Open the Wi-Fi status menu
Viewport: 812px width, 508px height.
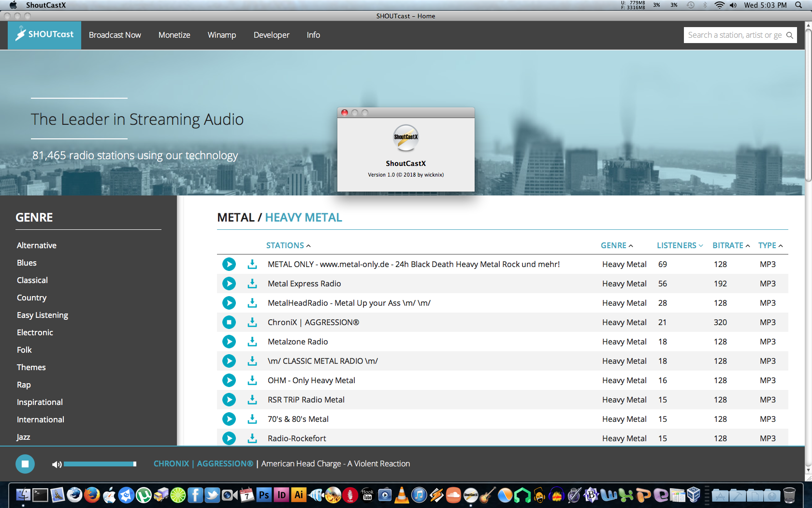(x=719, y=5)
